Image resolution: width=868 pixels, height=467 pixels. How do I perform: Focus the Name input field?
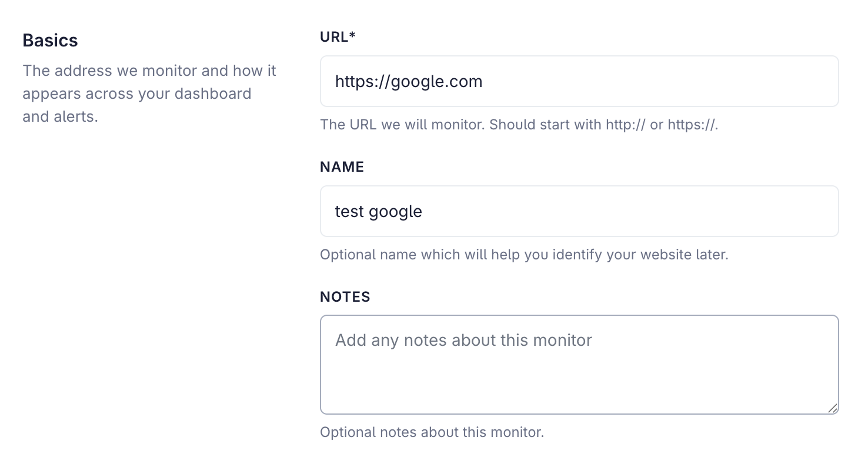(579, 211)
